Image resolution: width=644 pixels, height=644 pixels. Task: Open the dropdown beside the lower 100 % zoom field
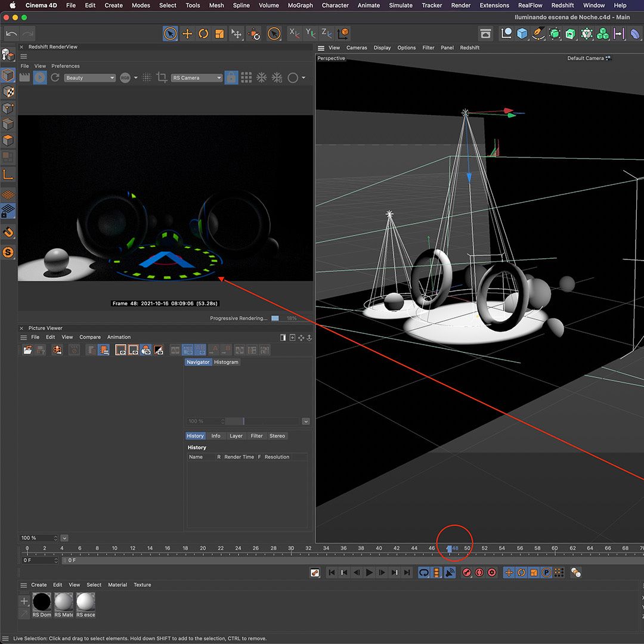click(64, 538)
